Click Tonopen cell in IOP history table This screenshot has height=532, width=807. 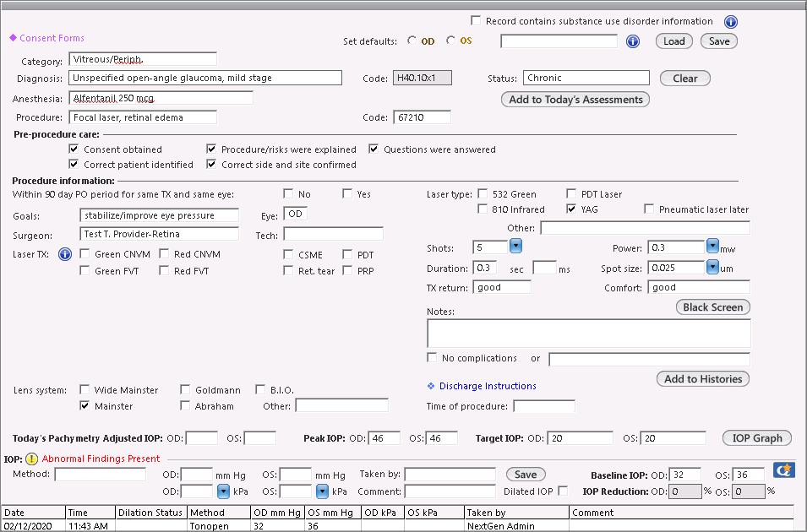[x=219, y=526]
